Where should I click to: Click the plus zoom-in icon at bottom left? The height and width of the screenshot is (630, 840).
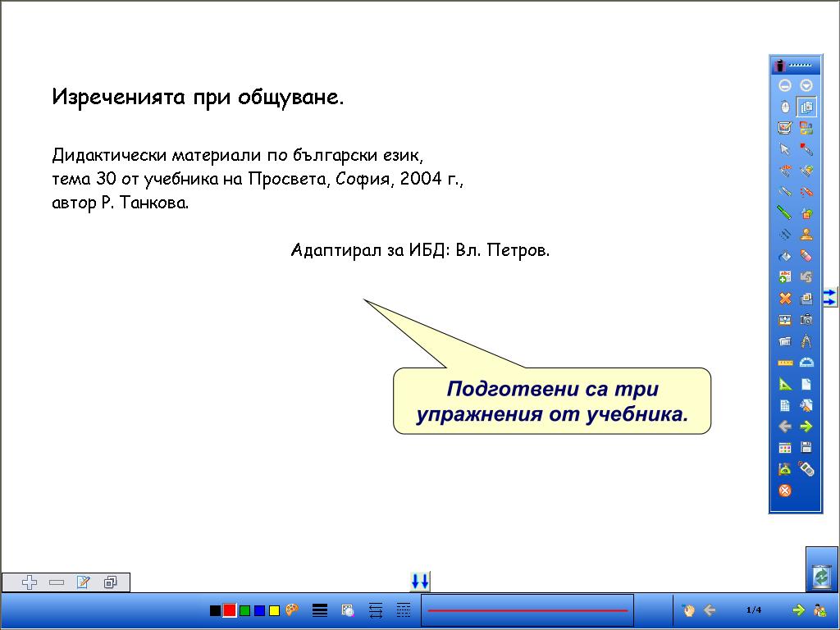pos(30,582)
